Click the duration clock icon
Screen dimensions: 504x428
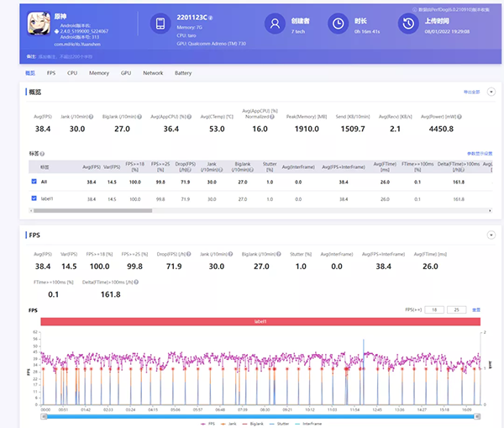tap(338, 24)
